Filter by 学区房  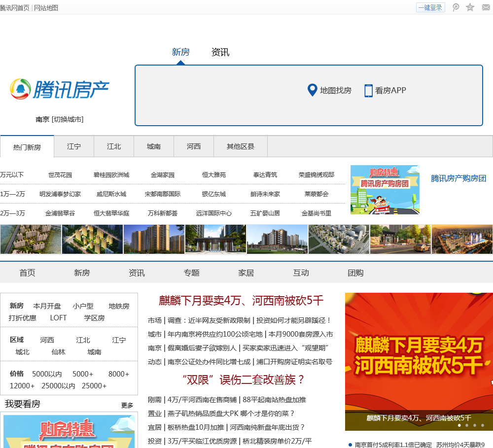[x=94, y=318]
